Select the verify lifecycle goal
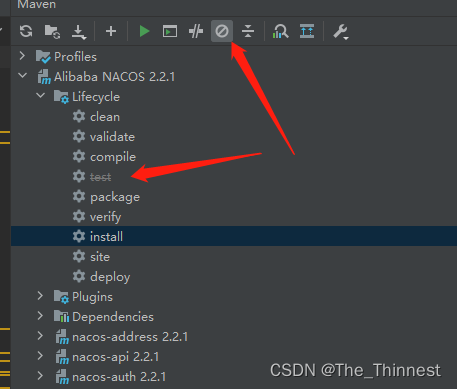Image resolution: width=457 pixels, height=389 pixels. [x=106, y=217]
